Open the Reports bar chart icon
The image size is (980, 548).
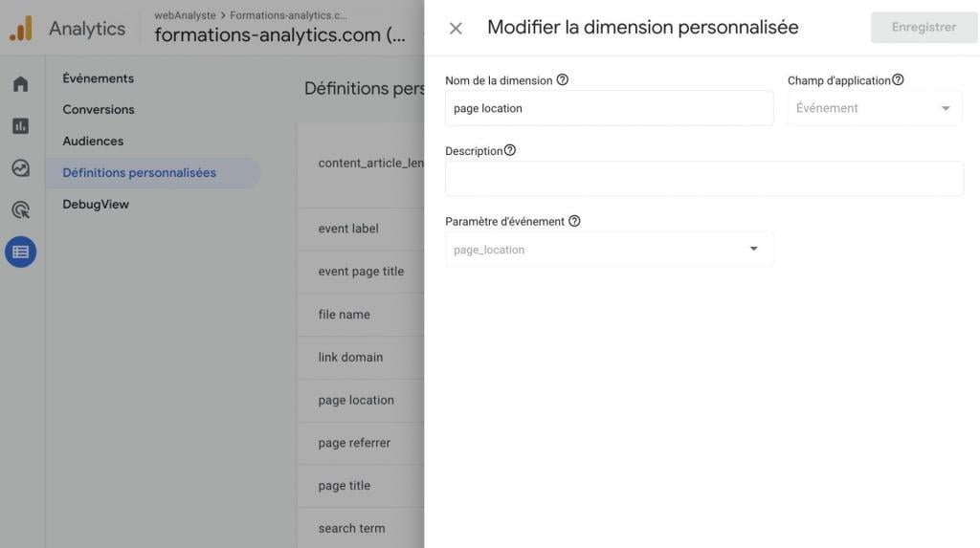point(21,126)
